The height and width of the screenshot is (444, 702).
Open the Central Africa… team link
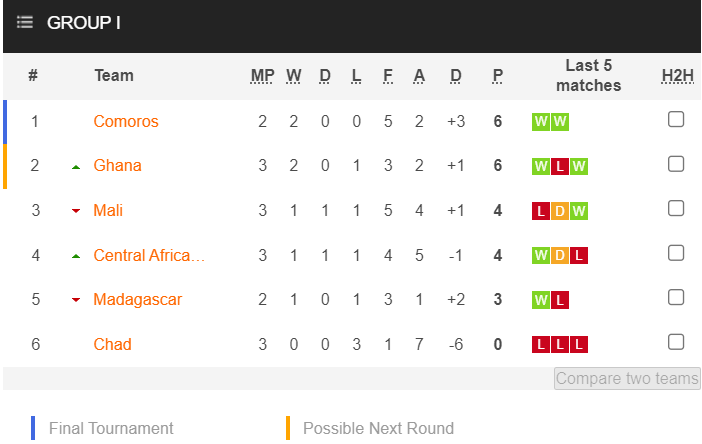pos(149,255)
